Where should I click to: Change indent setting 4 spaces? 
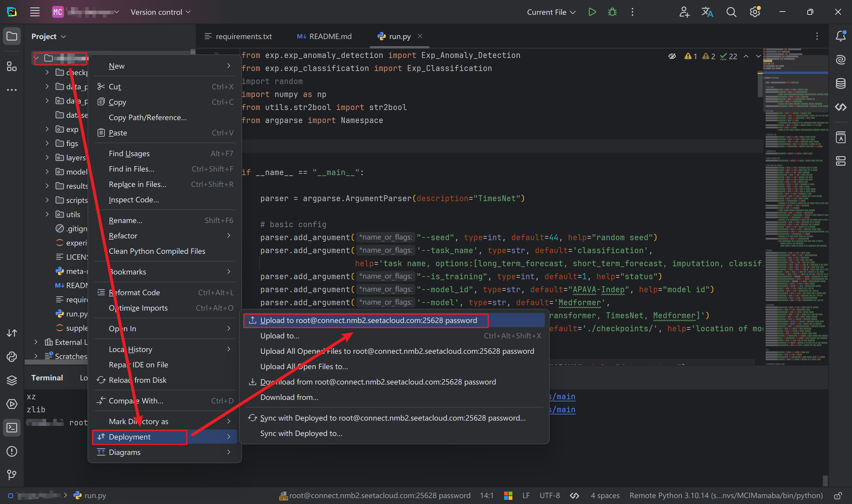[x=605, y=495]
